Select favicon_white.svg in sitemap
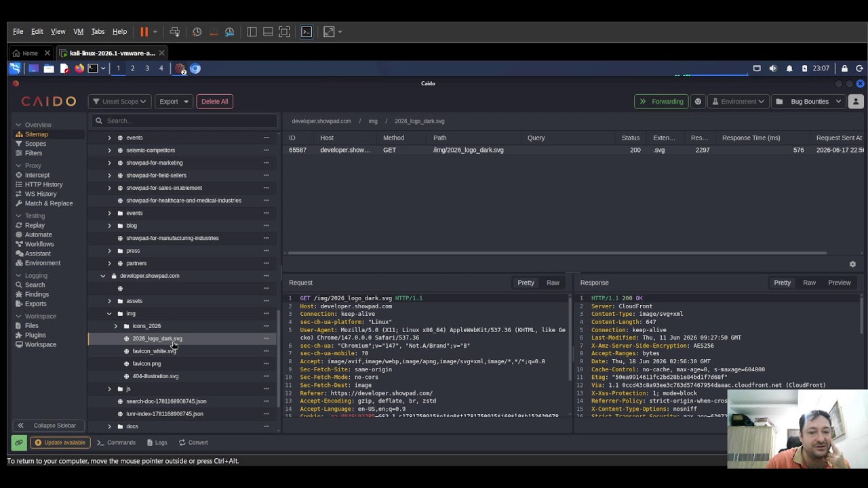868x488 pixels. (154, 351)
